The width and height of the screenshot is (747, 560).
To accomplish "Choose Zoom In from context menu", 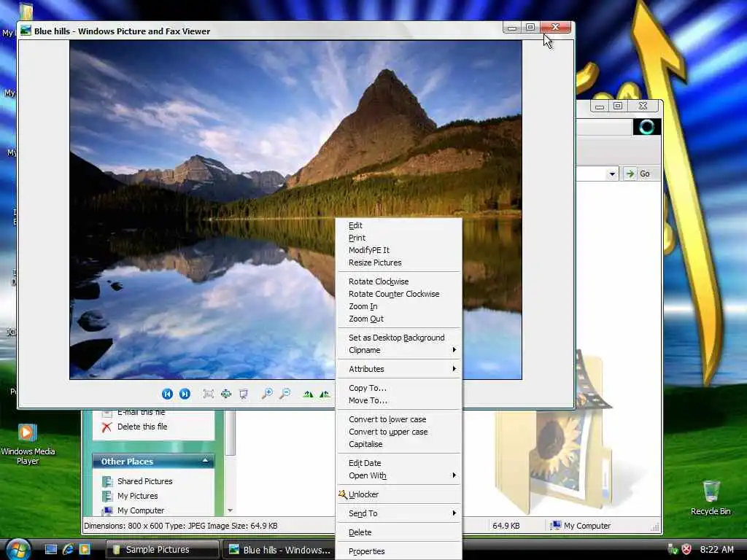I will click(399, 306).
